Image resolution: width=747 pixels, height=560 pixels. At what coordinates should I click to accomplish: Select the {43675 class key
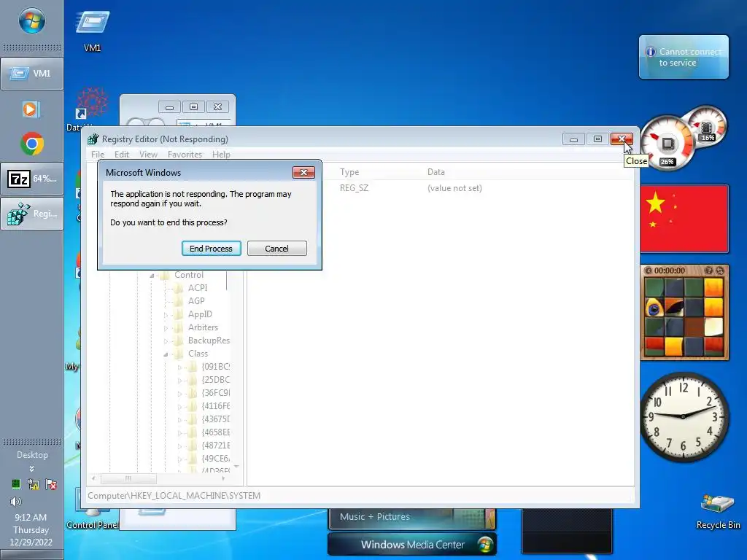click(x=215, y=419)
